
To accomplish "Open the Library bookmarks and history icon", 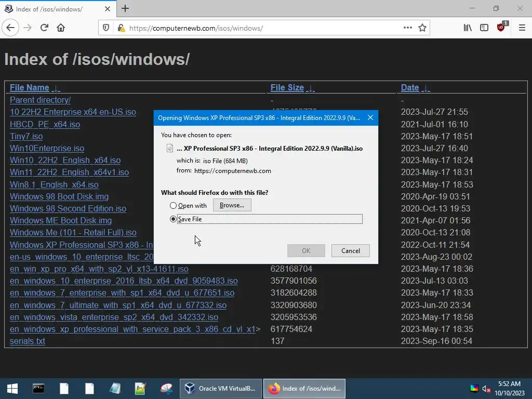I will click(468, 28).
